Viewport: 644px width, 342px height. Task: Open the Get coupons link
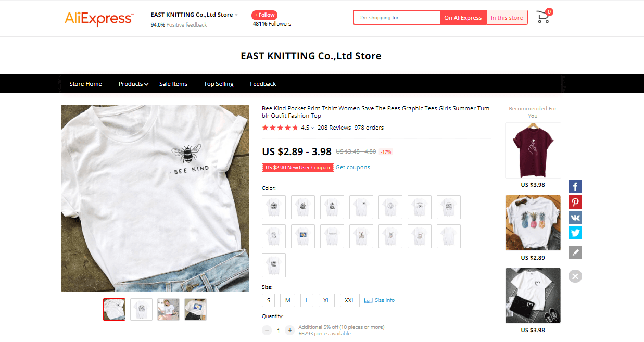click(352, 167)
